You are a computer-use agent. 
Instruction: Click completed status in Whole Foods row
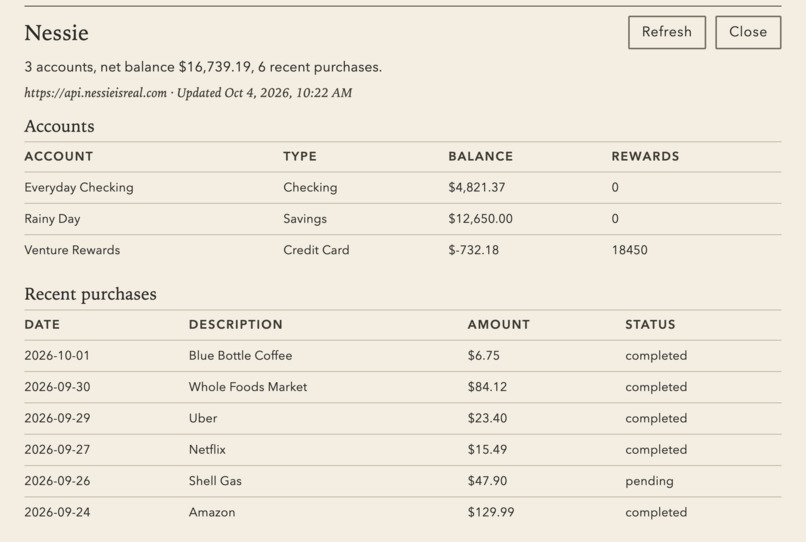[x=656, y=387]
